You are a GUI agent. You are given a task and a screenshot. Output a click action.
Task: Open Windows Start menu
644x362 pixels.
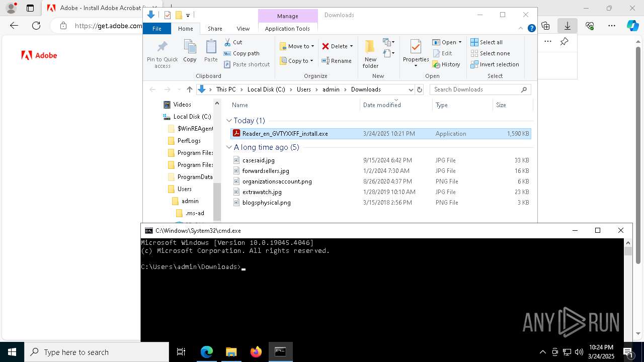[12, 352]
